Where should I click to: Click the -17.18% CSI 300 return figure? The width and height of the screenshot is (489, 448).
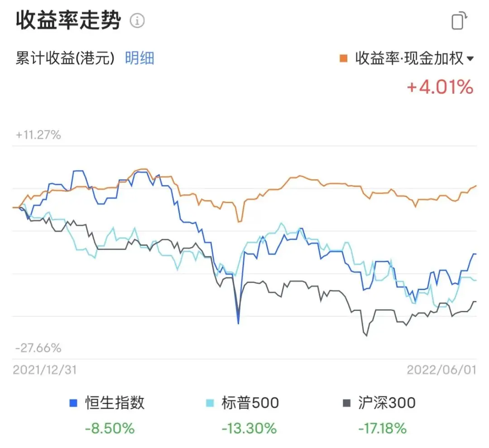pos(382,429)
